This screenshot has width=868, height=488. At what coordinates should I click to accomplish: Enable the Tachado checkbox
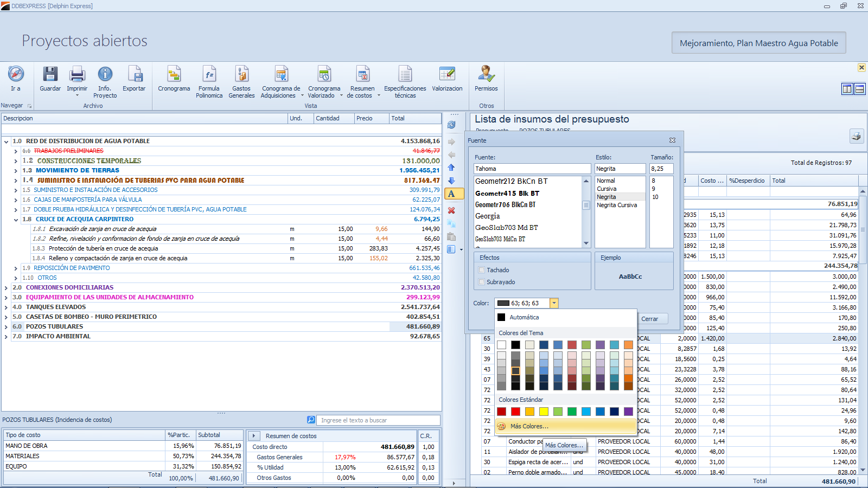tap(482, 270)
